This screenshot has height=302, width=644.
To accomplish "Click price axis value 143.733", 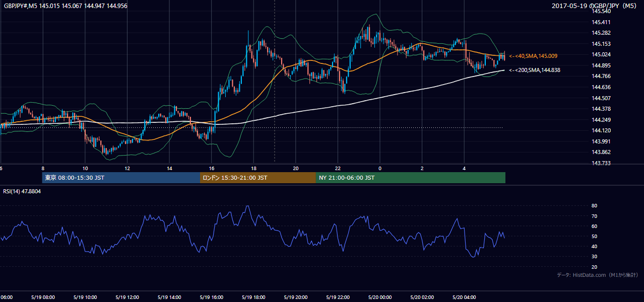I will pyautogui.click(x=602, y=163).
